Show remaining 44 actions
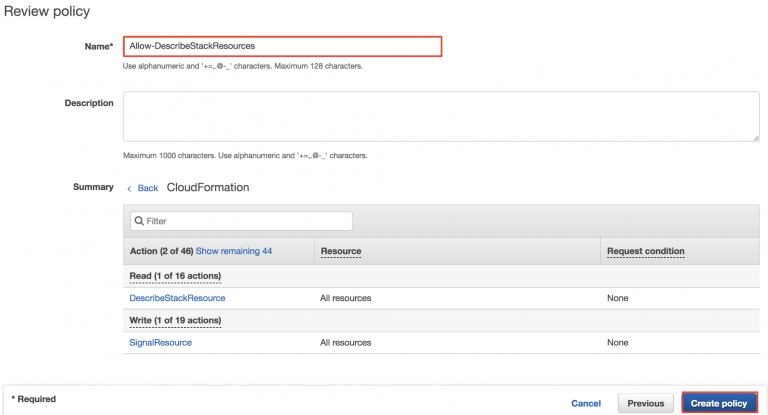The height and width of the screenshot is (415, 768). pos(233,251)
